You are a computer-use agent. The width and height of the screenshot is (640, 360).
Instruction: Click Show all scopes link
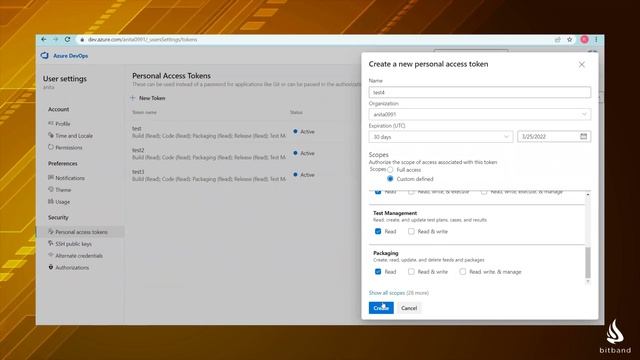point(387,293)
